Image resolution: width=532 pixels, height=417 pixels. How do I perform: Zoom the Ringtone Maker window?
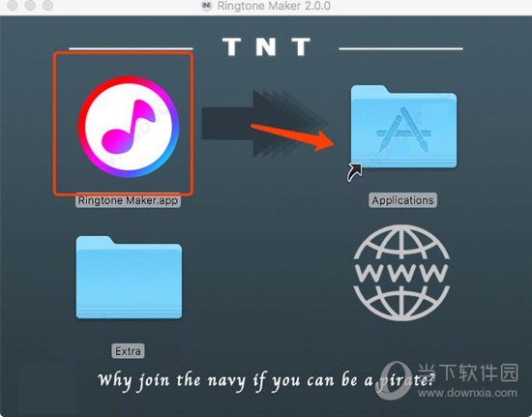point(47,5)
